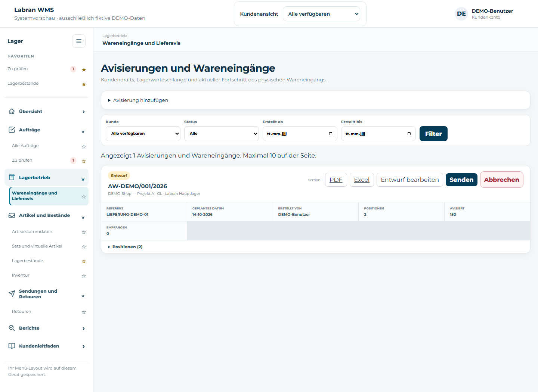Toggle favorite star for Inventur
This screenshot has width=538, height=392.
coord(84,276)
